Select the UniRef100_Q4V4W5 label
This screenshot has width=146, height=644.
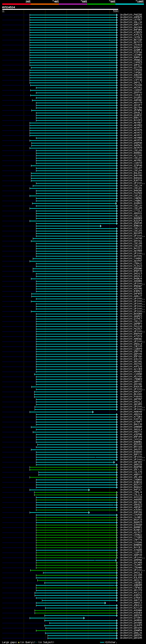(131, 623)
